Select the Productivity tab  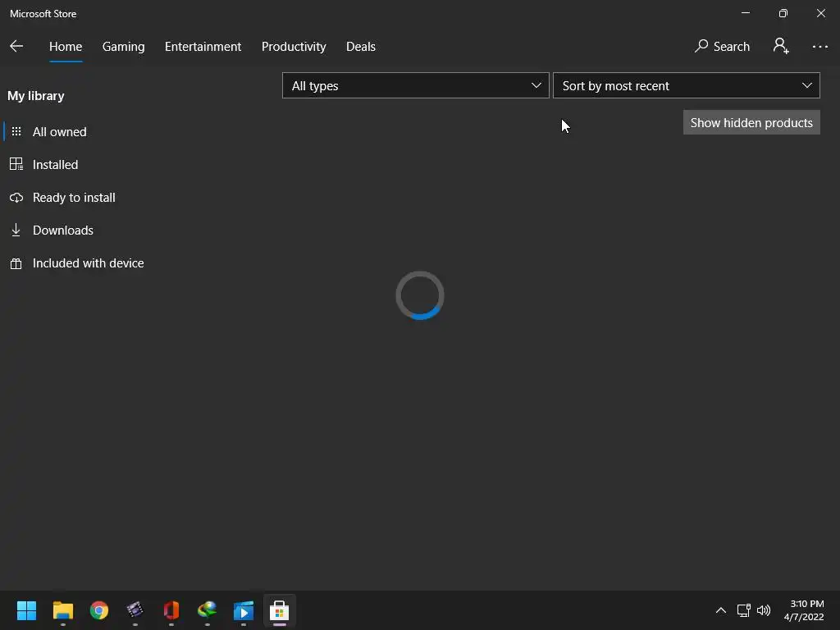[294, 47]
